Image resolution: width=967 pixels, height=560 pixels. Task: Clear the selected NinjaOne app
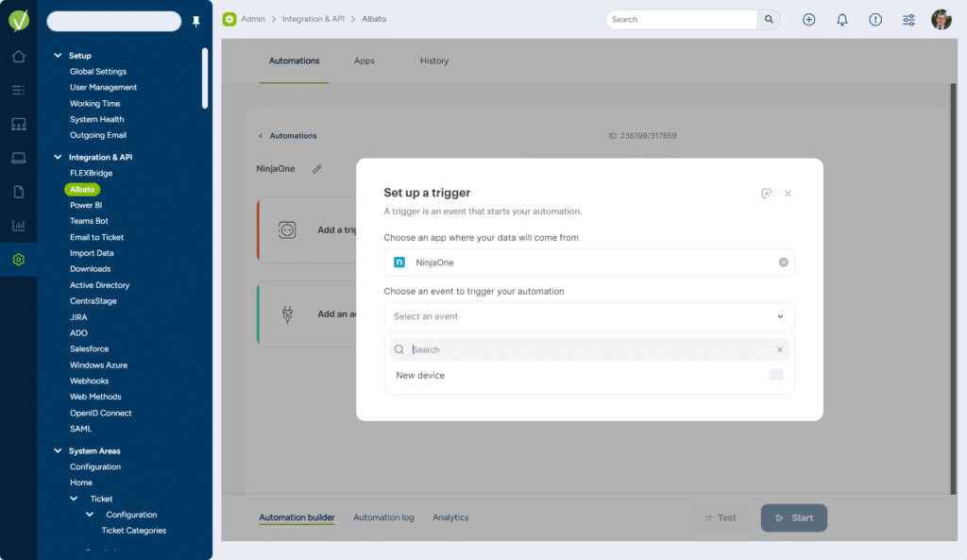(783, 263)
